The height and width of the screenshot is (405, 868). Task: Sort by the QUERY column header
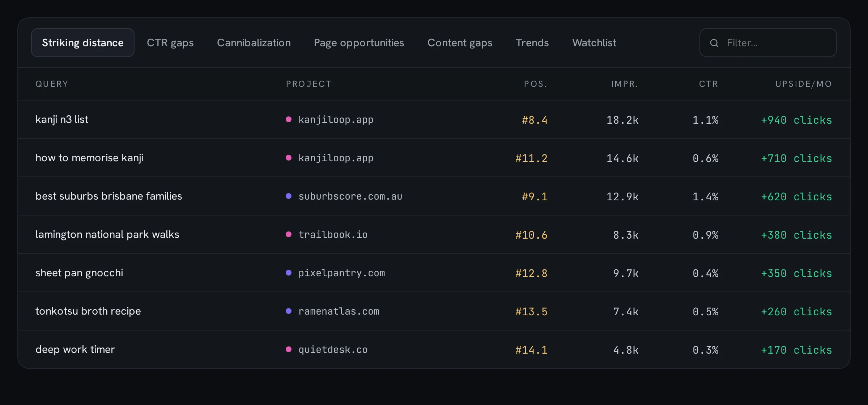coord(52,84)
